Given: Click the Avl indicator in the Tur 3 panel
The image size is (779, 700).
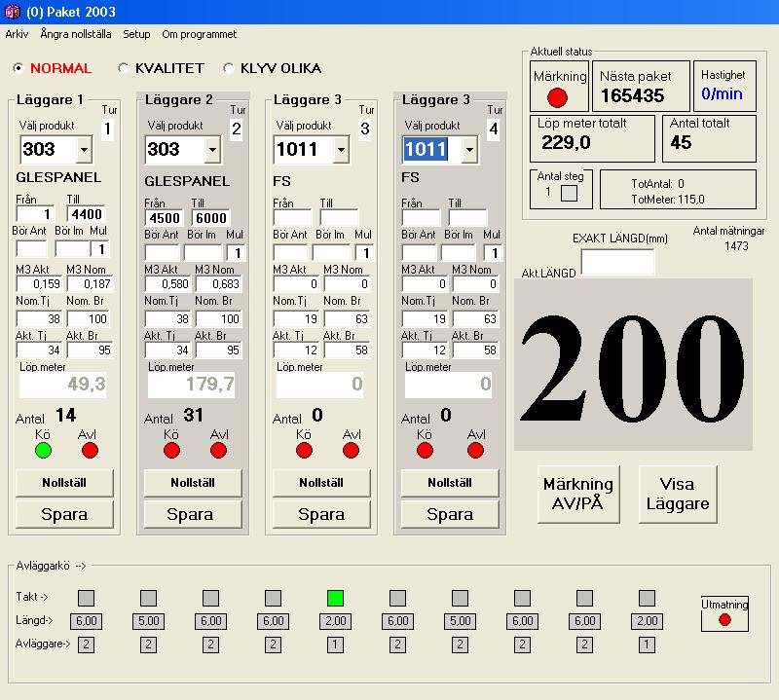Looking at the screenshot, I should coord(351,451).
